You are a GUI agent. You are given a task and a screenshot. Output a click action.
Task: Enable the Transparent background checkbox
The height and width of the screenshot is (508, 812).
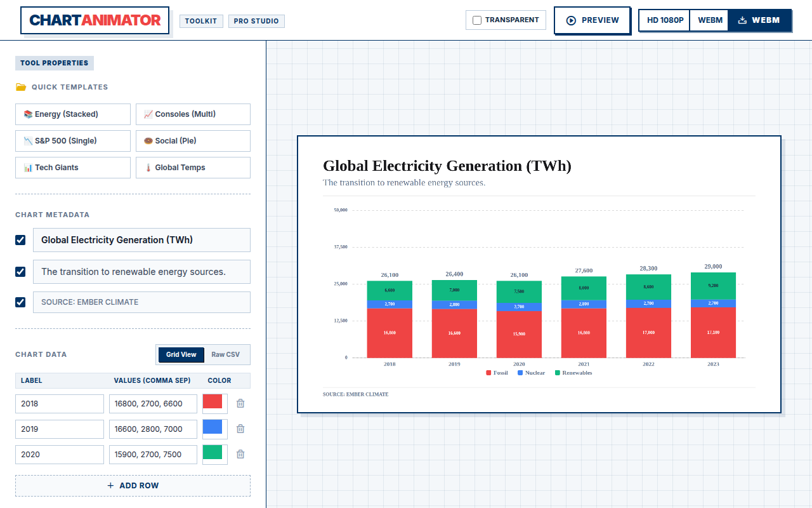[x=477, y=20]
